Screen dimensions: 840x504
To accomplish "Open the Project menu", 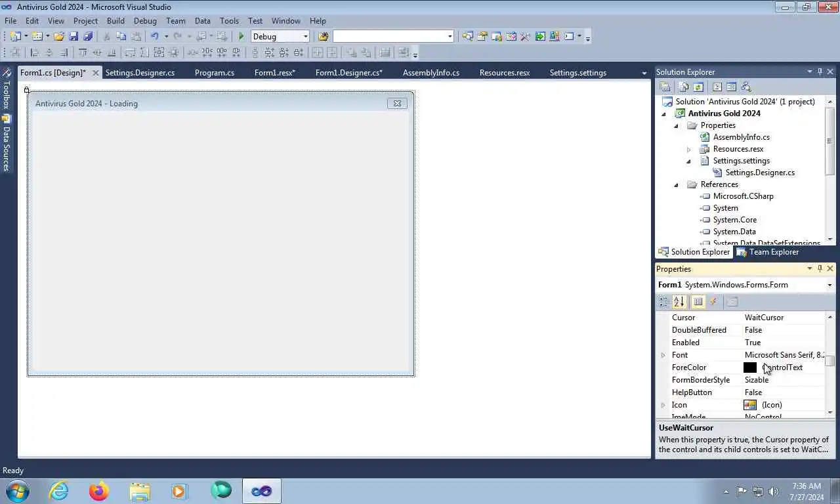I will 85,21.
